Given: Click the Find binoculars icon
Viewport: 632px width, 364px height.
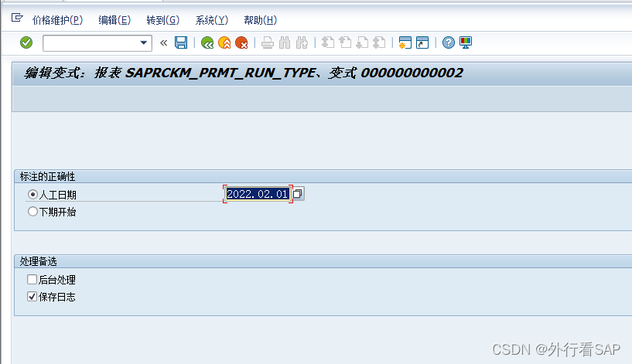Looking at the screenshot, I should click(x=285, y=43).
